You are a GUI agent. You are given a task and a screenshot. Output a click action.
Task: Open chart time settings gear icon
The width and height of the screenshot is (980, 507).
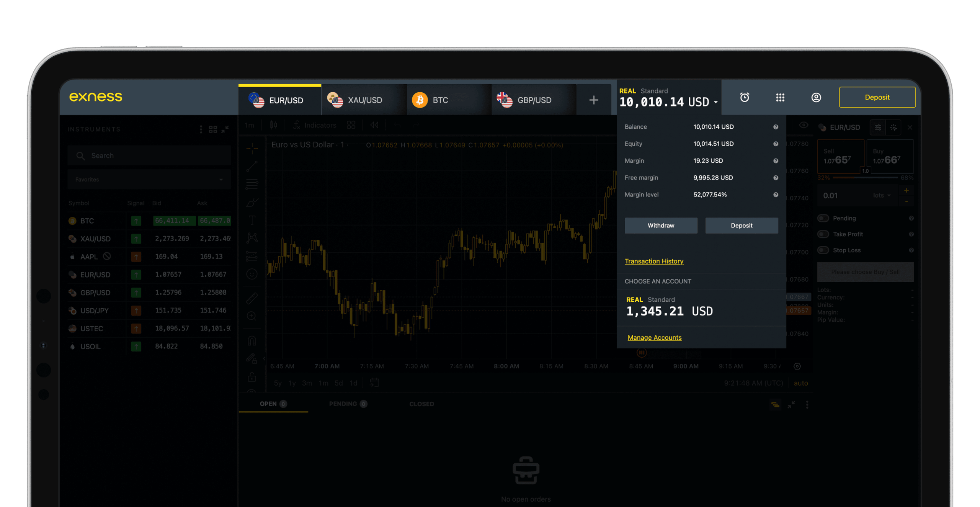pyautogui.click(x=797, y=366)
